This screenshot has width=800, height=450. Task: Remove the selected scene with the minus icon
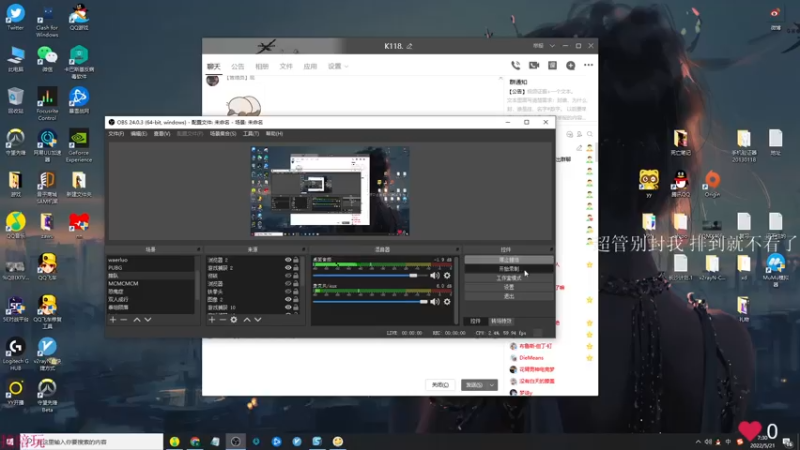123,319
